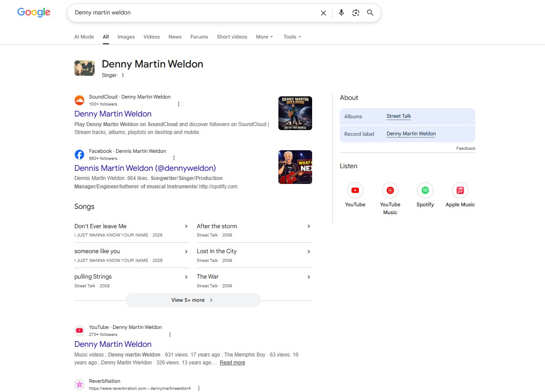Listen on Spotify via its icon

click(x=425, y=190)
